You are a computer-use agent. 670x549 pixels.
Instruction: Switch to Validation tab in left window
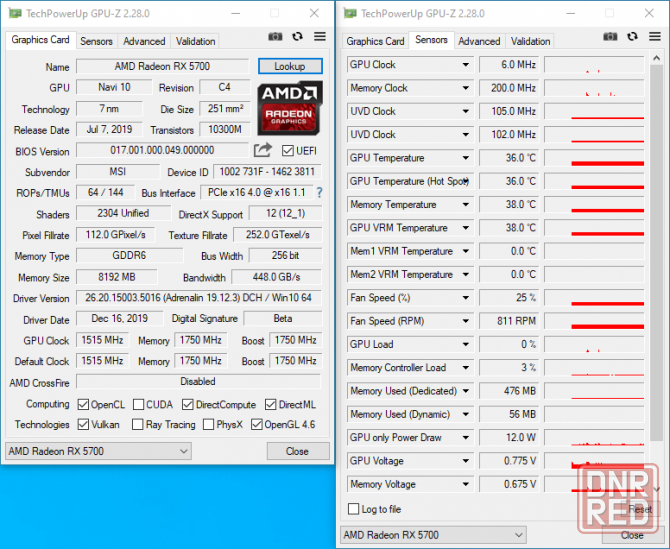click(x=195, y=41)
